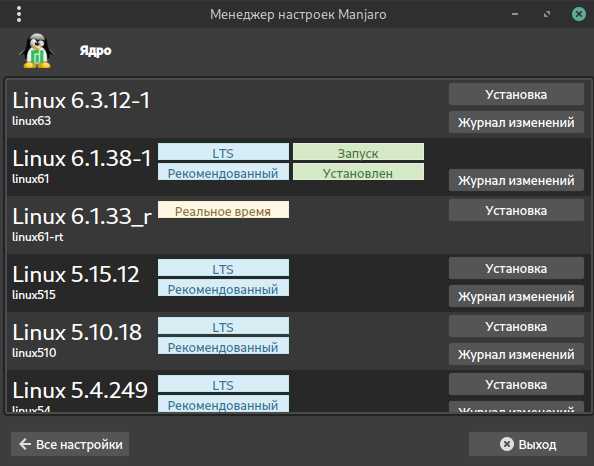Click the LTS badge of Linux 5.4.249
Image resolution: width=594 pixels, height=466 pixels.
pos(223,384)
